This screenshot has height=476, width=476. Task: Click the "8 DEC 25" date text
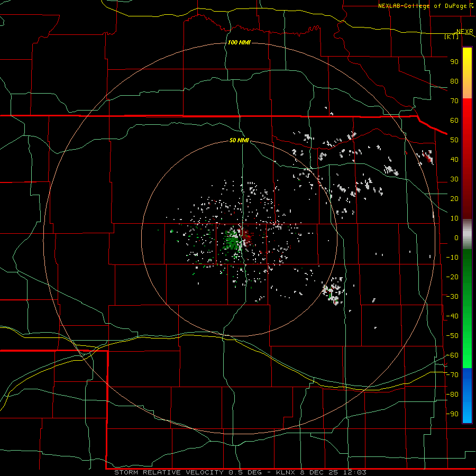[x=319, y=472]
